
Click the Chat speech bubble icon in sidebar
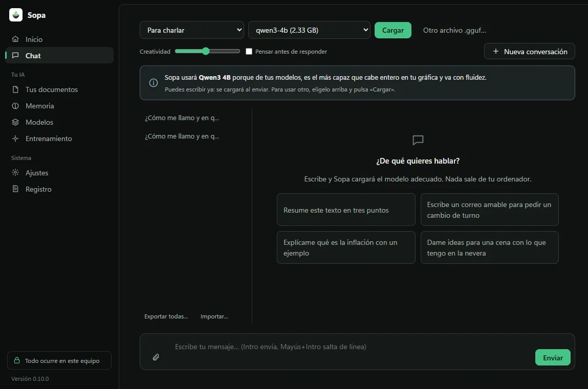pyautogui.click(x=15, y=55)
